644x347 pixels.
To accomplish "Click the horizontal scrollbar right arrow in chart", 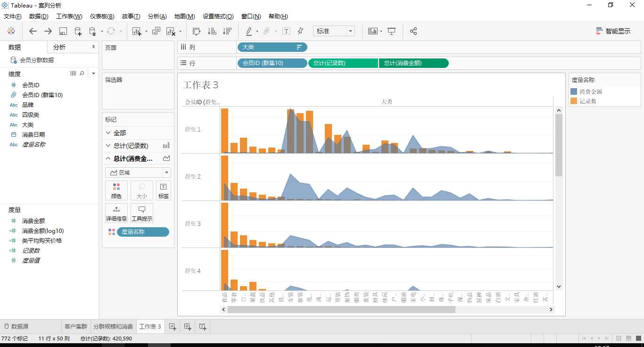I will pyautogui.click(x=550, y=310).
